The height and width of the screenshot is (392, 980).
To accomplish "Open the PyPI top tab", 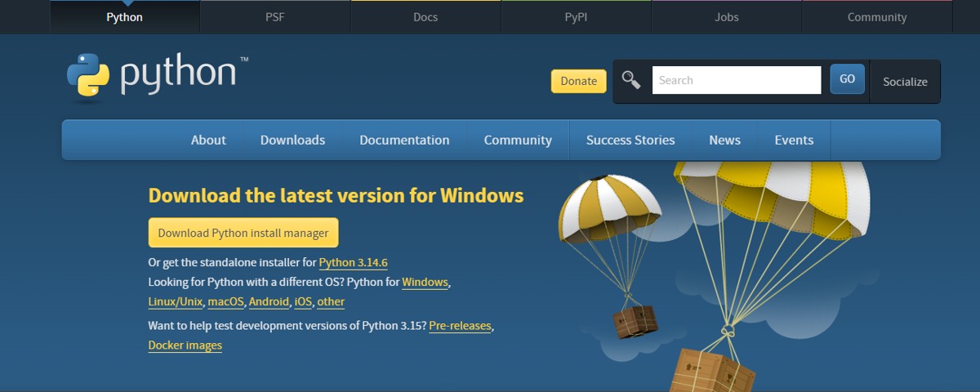I will (576, 17).
